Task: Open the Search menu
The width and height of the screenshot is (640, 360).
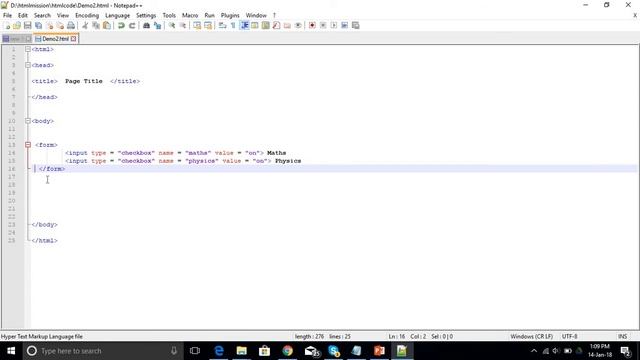Action: click(x=42, y=15)
